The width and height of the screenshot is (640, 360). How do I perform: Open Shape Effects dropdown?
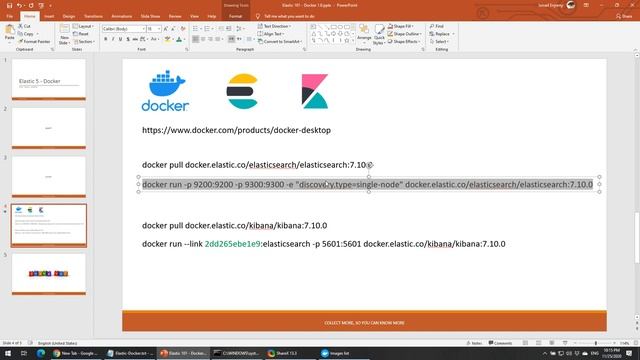[x=404, y=42]
